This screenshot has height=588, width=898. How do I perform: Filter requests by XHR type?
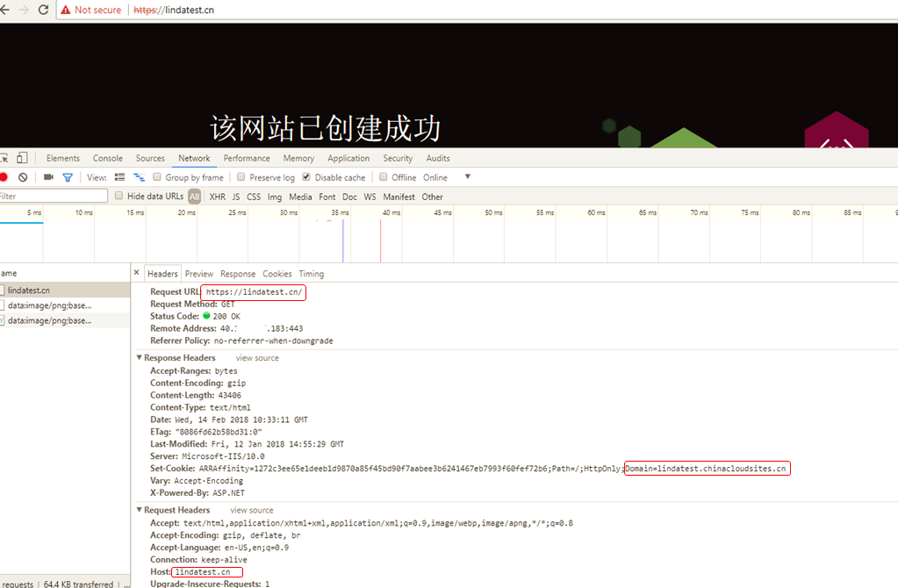pyautogui.click(x=217, y=197)
